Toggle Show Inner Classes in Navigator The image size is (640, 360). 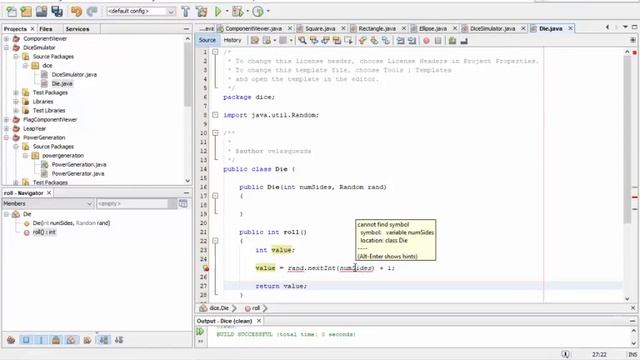pos(71,340)
